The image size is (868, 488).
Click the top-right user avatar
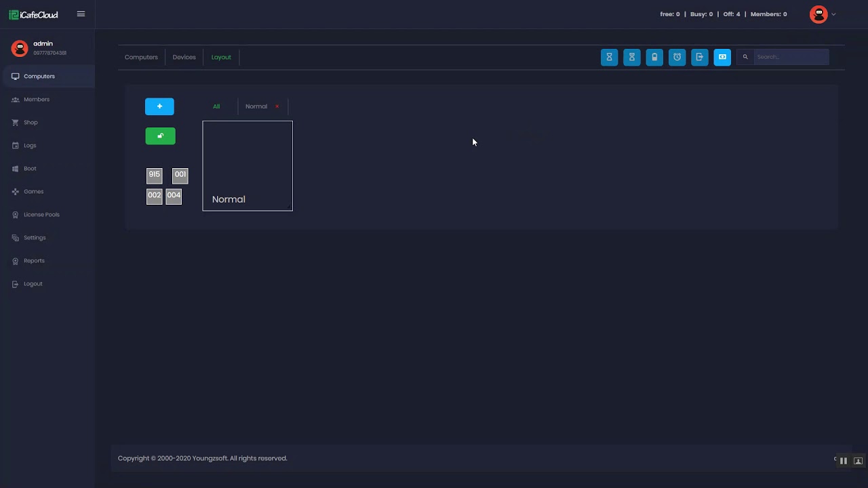[818, 14]
